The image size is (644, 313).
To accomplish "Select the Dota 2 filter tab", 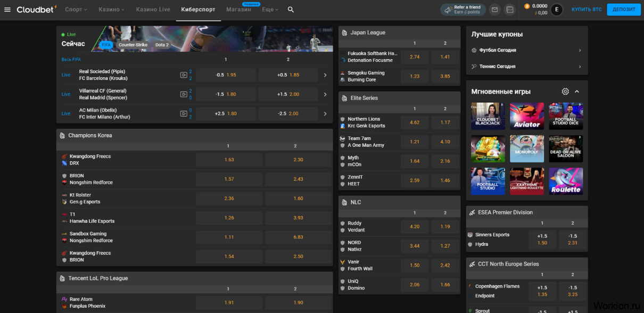I will [162, 45].
